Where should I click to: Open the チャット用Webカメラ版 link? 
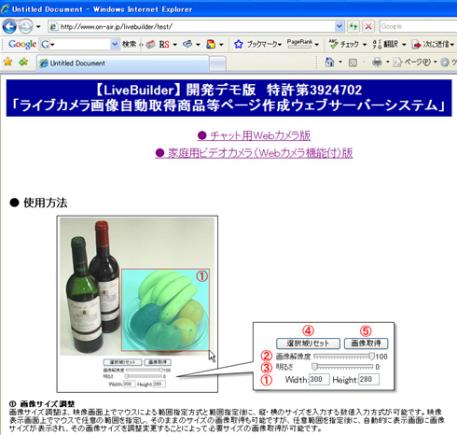[254, 136]
